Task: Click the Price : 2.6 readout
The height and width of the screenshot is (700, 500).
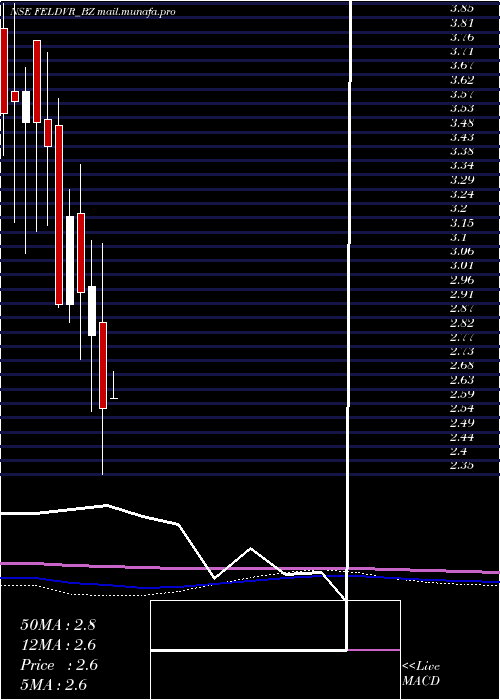Action: coord(58,665)
